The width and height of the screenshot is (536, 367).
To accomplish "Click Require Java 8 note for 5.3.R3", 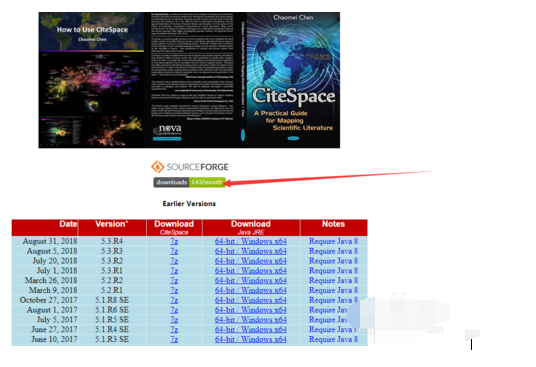I will pyautogui.click(x=334, y=251).
